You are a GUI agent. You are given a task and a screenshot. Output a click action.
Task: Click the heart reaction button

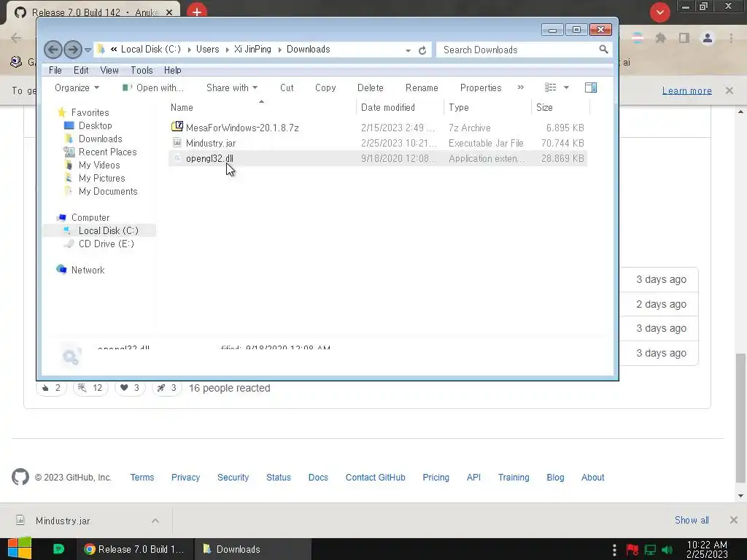(130, 388)
